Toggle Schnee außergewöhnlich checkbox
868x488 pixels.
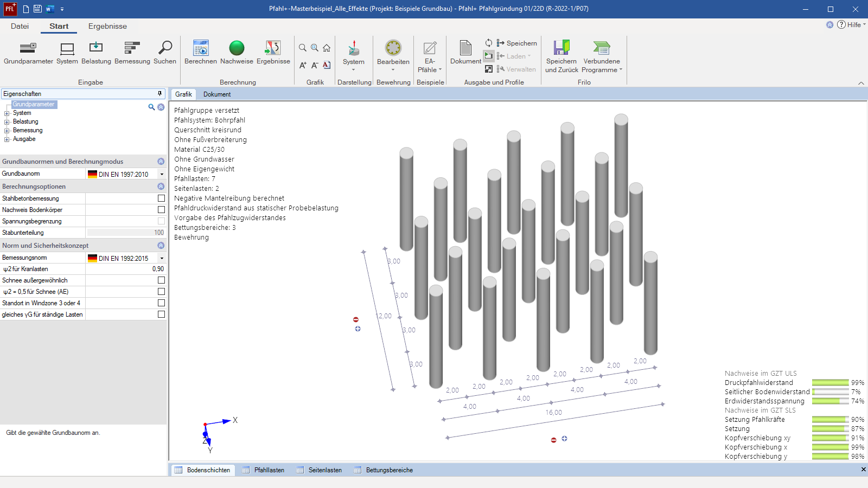[x=161, y=280]
